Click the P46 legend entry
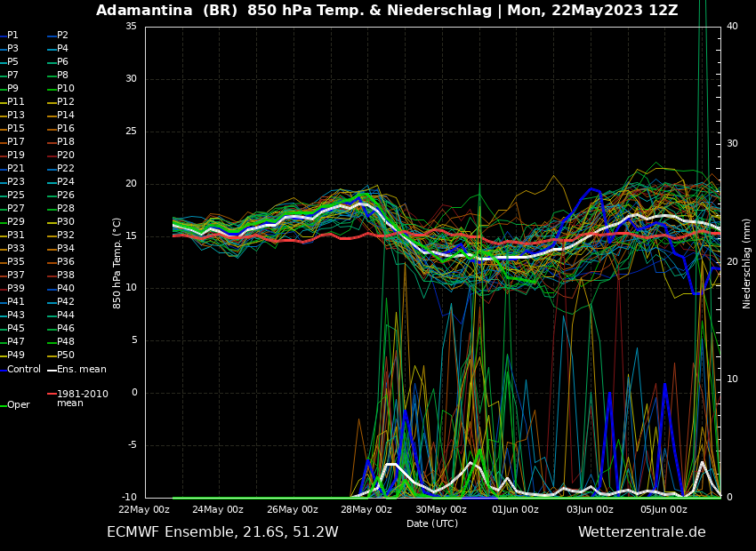 click(x=60, y=329)
